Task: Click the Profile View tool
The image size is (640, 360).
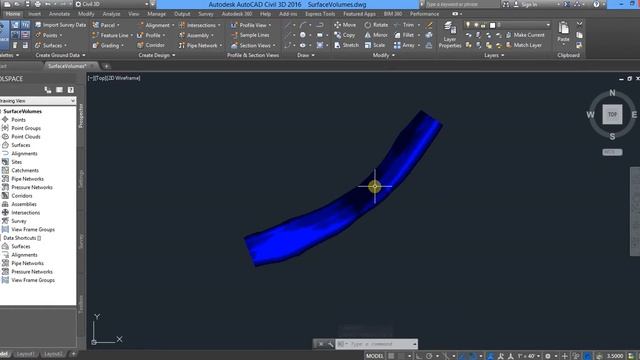Action: click(251, 25)
